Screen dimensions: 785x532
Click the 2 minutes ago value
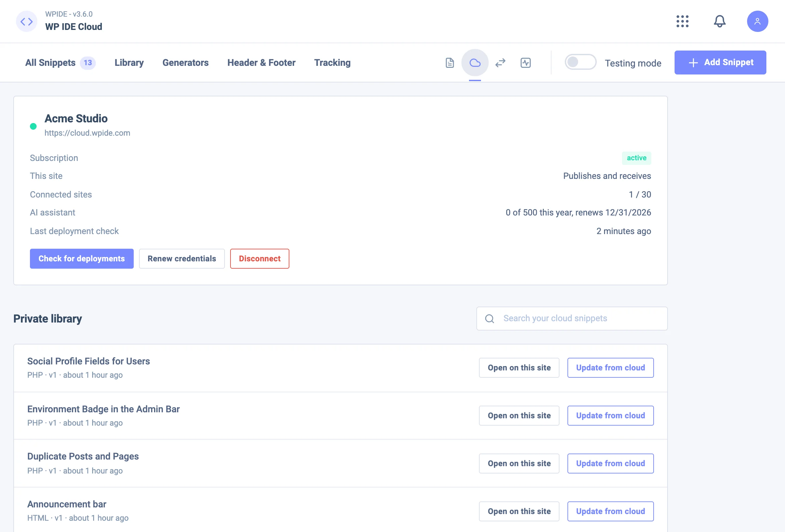[624, 231]
